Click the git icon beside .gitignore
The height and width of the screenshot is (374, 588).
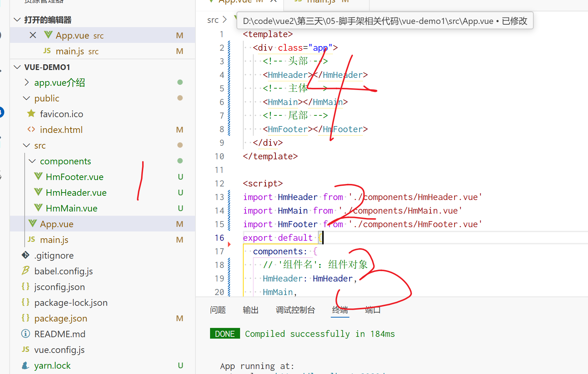[x=26, y=255]
